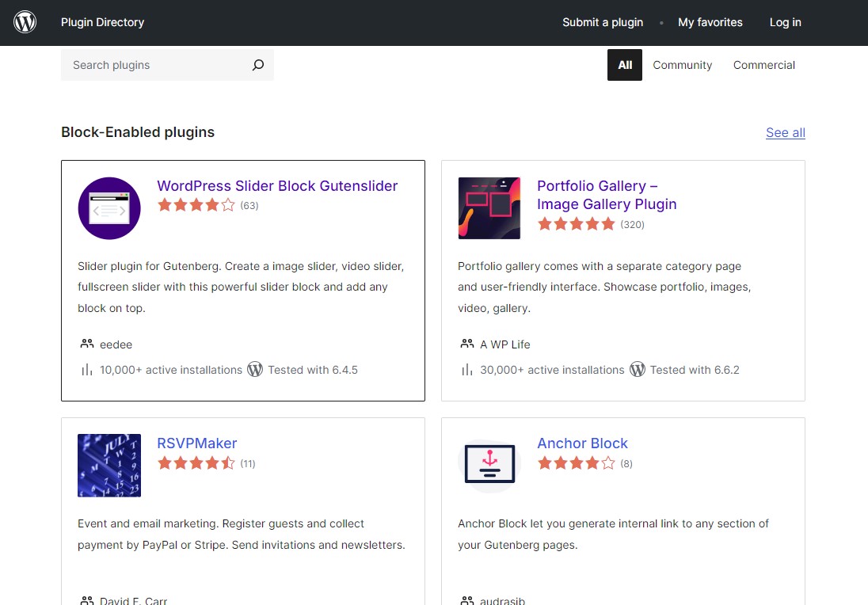This screenshot has width=868, height=605.
Task: Click the WordPress logo in the header
Action: point(25,22)
